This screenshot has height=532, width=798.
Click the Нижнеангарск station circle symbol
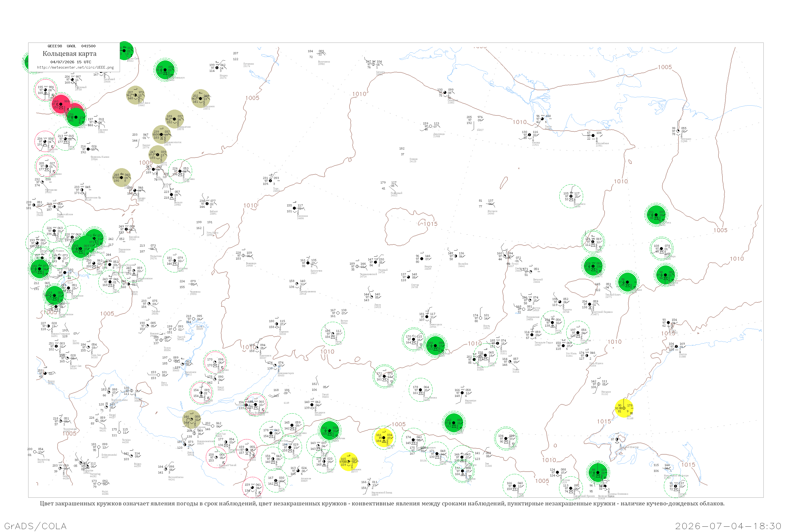[275, 366]
